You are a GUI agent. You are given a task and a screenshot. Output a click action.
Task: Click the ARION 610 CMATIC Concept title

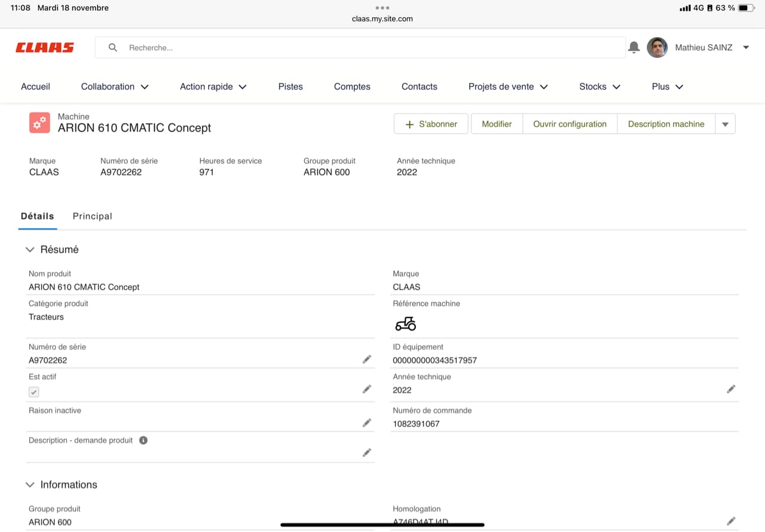point(134,128)
